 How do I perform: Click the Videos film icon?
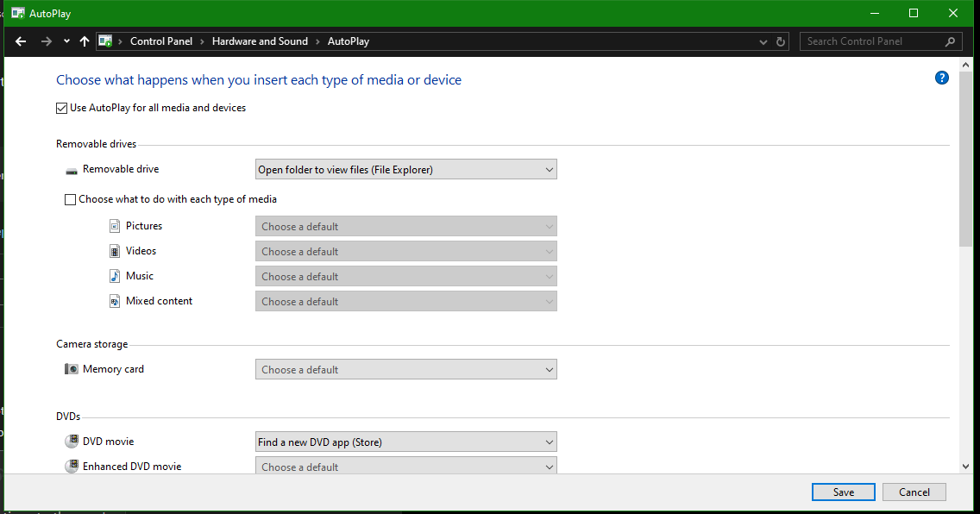(115, 251)
